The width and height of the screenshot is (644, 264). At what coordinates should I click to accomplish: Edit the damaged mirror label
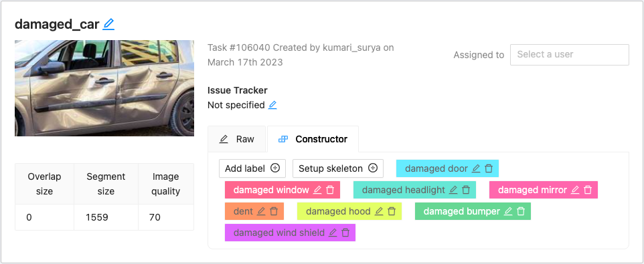pyautogui.click(x=575, y=190)
